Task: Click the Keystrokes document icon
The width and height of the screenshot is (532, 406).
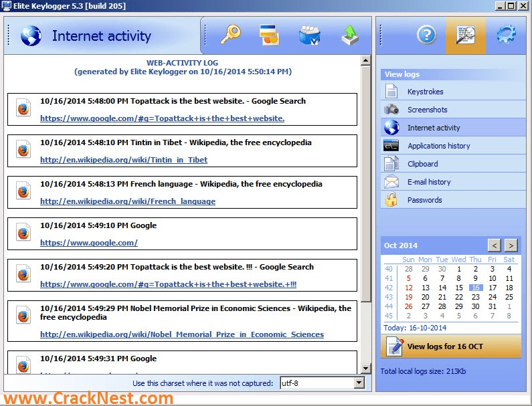Action: [391, 91]
